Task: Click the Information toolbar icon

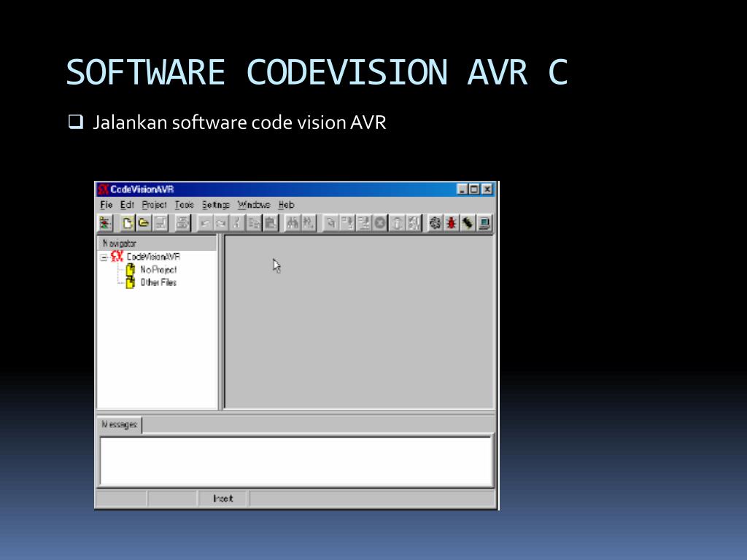Action: click(x=396, y=223)
